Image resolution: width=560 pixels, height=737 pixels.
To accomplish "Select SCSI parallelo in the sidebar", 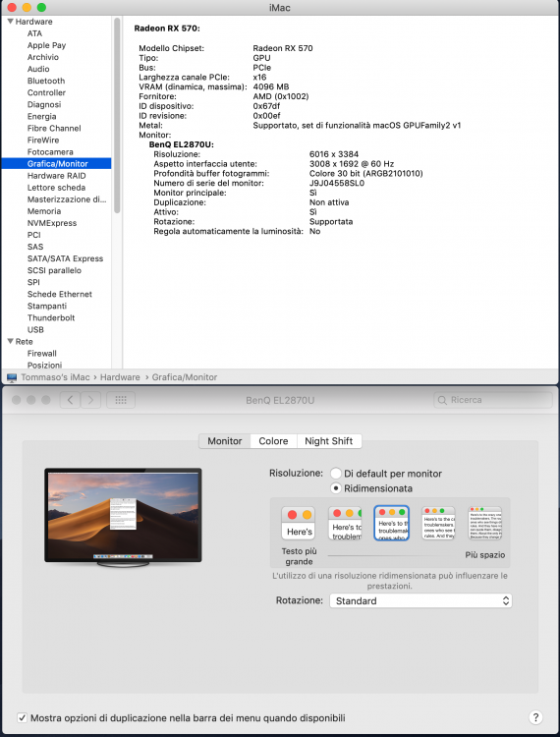I will pyautogui.click(x=54, y=270).
